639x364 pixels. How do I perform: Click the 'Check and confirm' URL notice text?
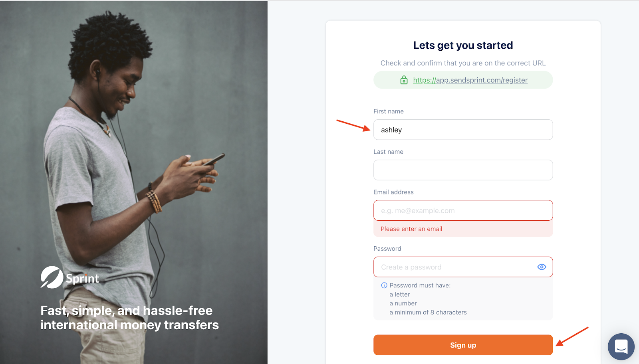point(463,63)
